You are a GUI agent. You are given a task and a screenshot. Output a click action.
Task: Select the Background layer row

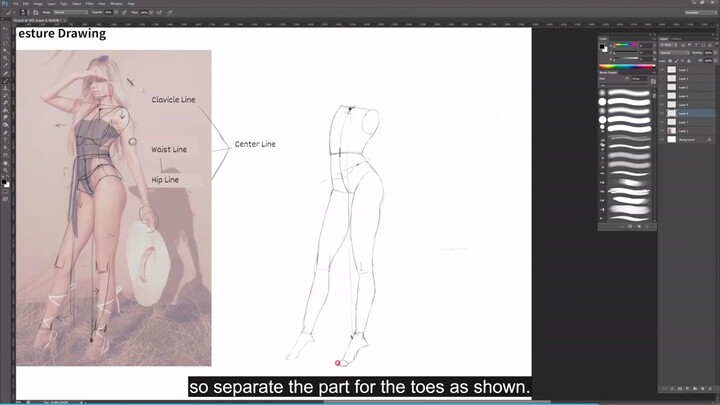coord(687,140)
